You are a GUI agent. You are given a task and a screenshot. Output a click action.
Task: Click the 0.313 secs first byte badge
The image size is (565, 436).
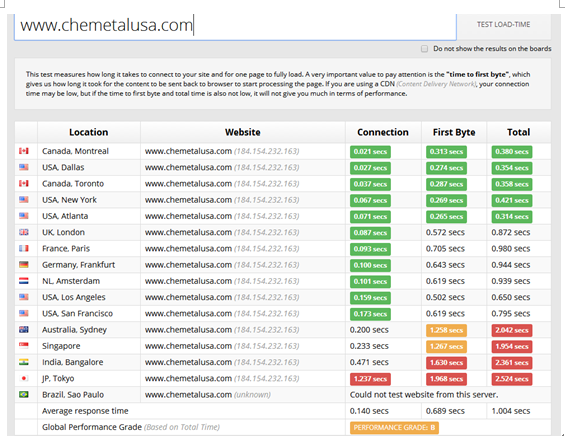pos(446,152)
